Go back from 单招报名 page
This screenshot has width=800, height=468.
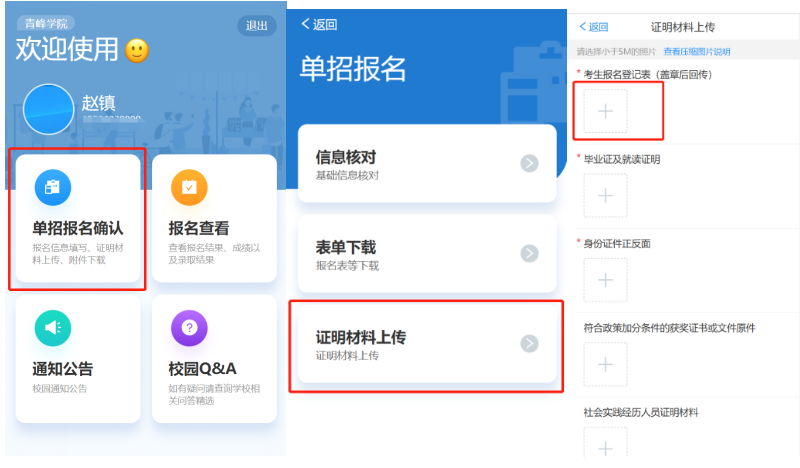[319, 24]
